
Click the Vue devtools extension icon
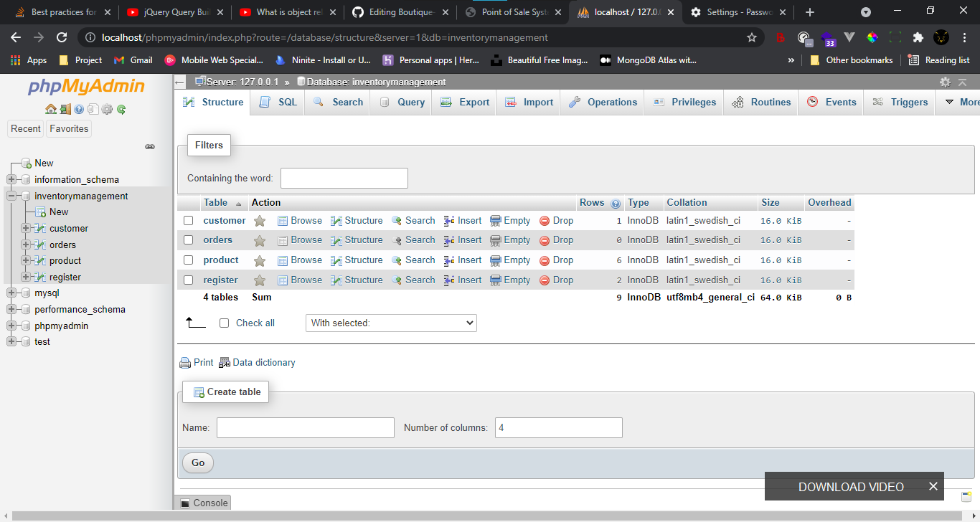tap(849, 37)
